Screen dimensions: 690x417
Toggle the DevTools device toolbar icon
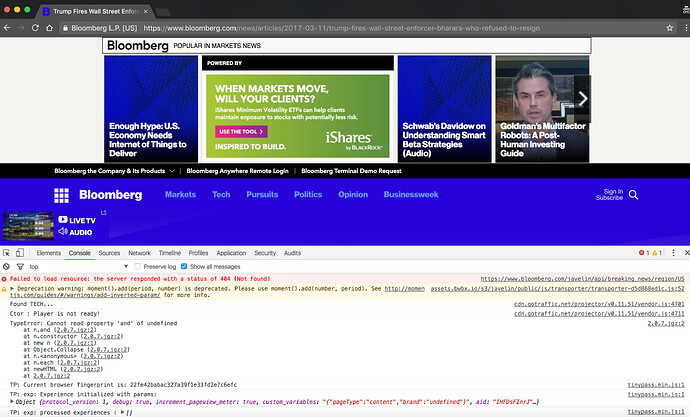click(20, 253)
